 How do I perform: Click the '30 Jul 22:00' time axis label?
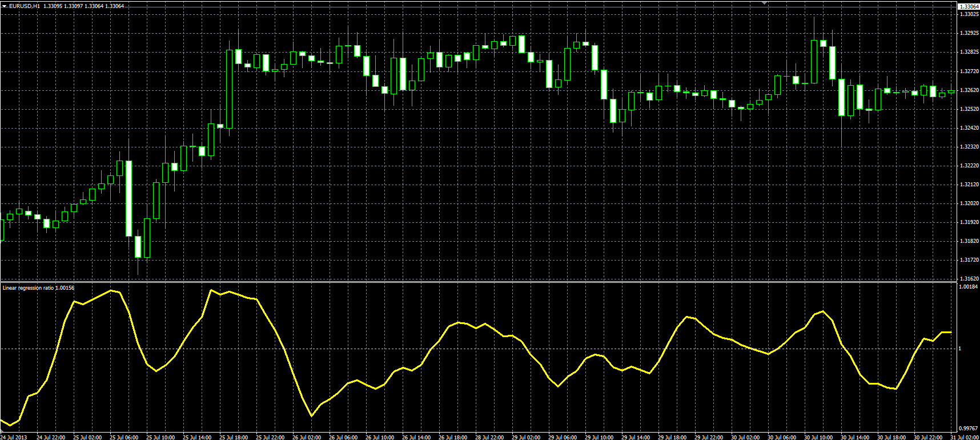[928, 437]
